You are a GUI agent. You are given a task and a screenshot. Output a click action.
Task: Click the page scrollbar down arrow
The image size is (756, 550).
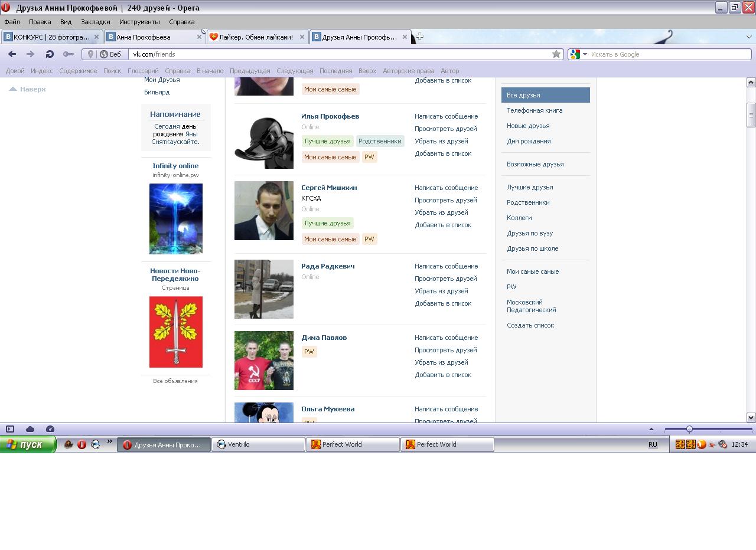(751, 417)
